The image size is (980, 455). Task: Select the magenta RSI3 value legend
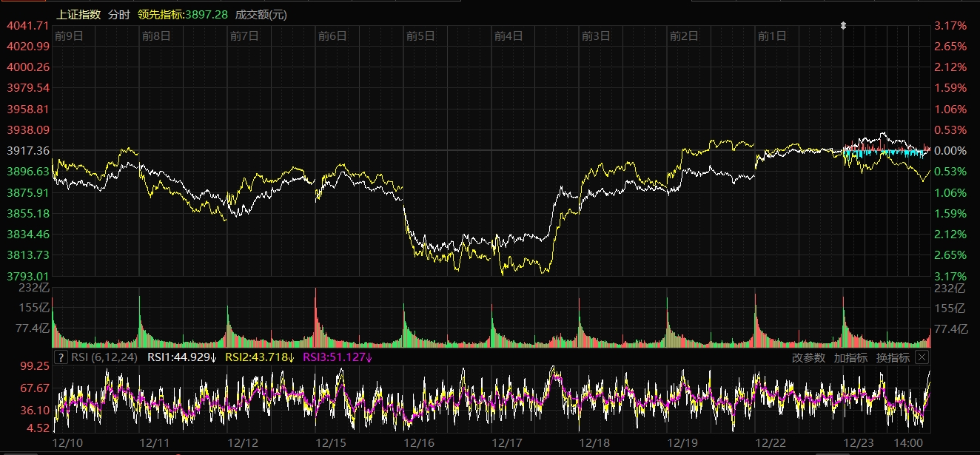point(338,358)
